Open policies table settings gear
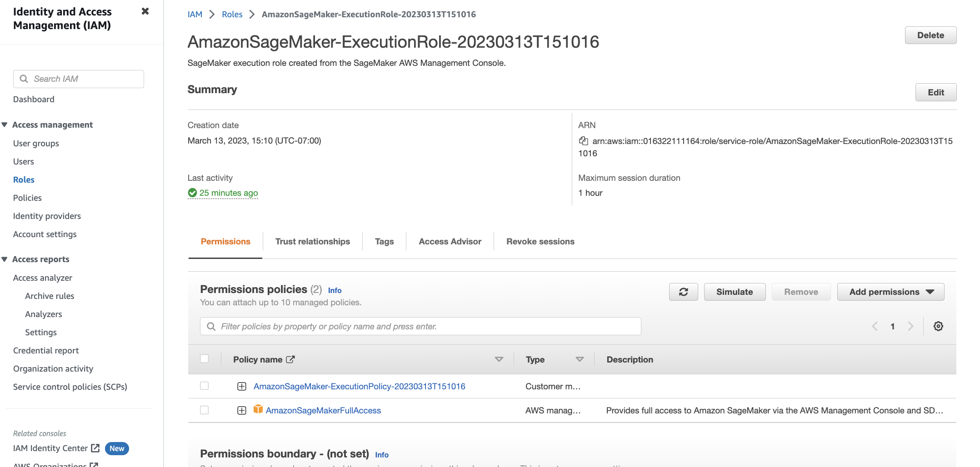 pos(938,326)
